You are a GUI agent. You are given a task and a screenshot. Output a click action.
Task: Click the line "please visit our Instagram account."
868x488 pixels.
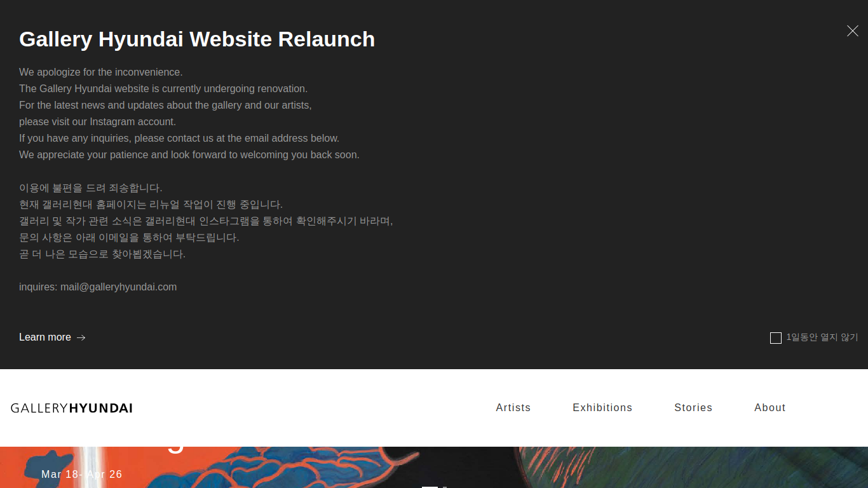[97, 122]
